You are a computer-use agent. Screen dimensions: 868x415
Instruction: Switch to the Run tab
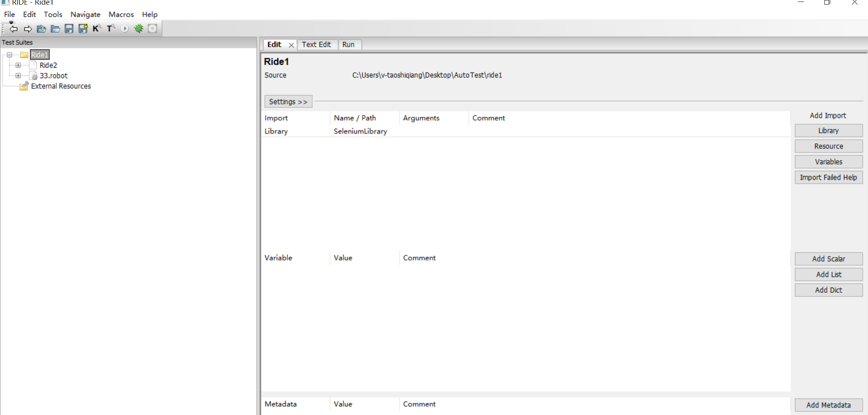coord(349,44)
